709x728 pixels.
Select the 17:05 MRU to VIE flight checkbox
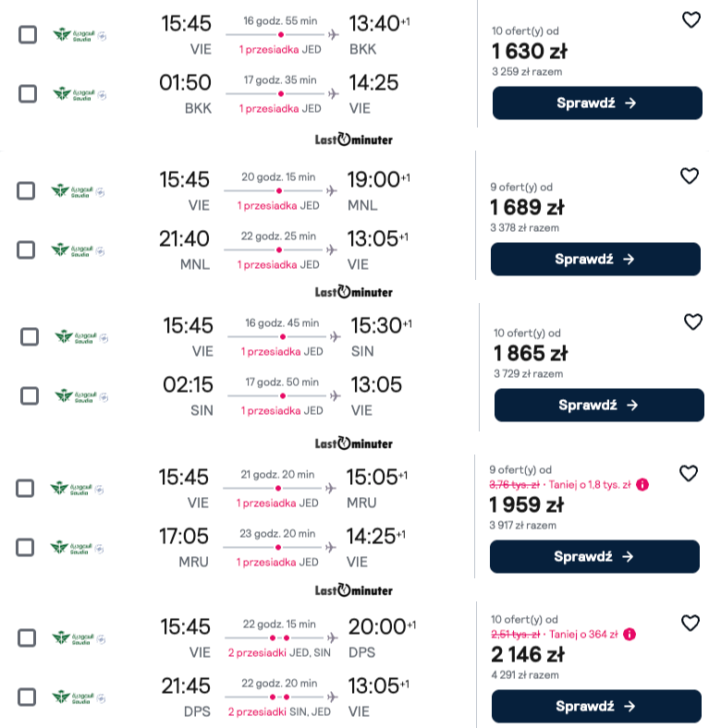(x=25, y=548)
